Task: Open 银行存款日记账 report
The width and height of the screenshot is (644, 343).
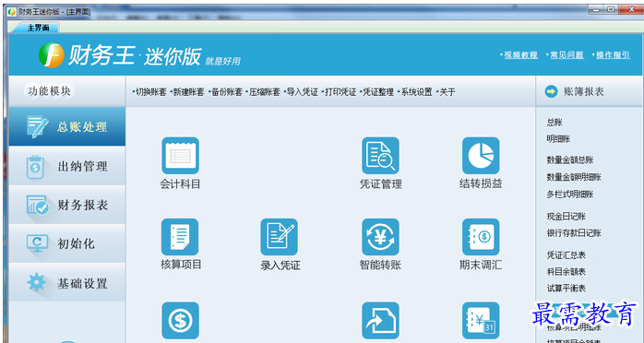Action: click(574, 233)
